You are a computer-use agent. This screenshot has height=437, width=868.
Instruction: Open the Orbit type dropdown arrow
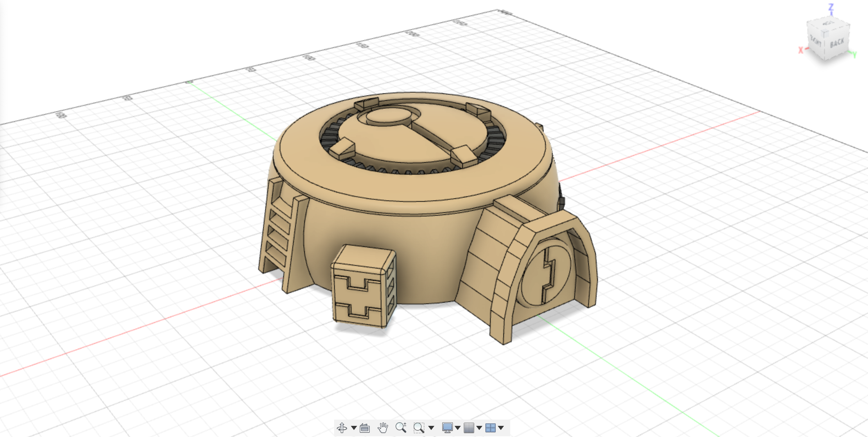[x=354, y=428]
